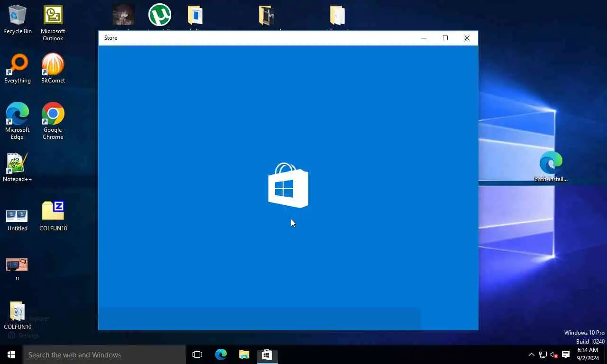Open the Recycle Bin desktop icon
Screen dimensions: 607x364
(18, 19)
